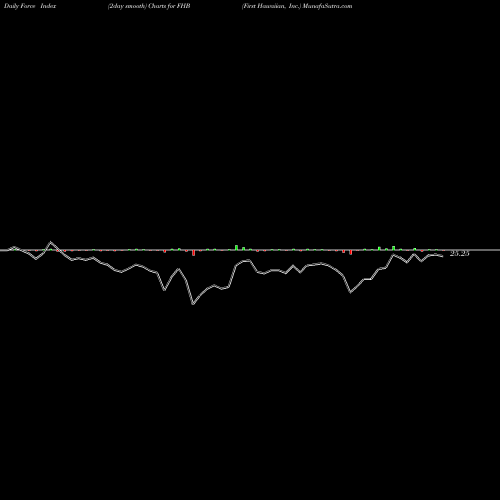Select the '(2day smooth) Charts for FHB' text

pyautogui.click(x=149, y=6)
